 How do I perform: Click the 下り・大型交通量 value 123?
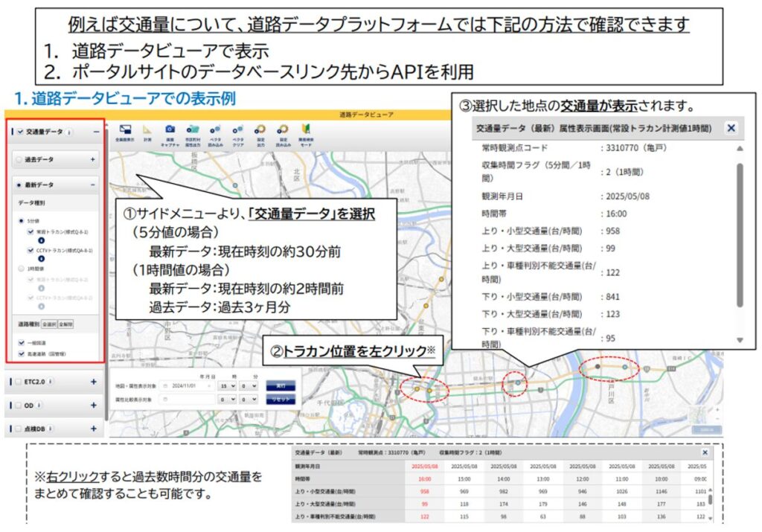tap(613, 314)
